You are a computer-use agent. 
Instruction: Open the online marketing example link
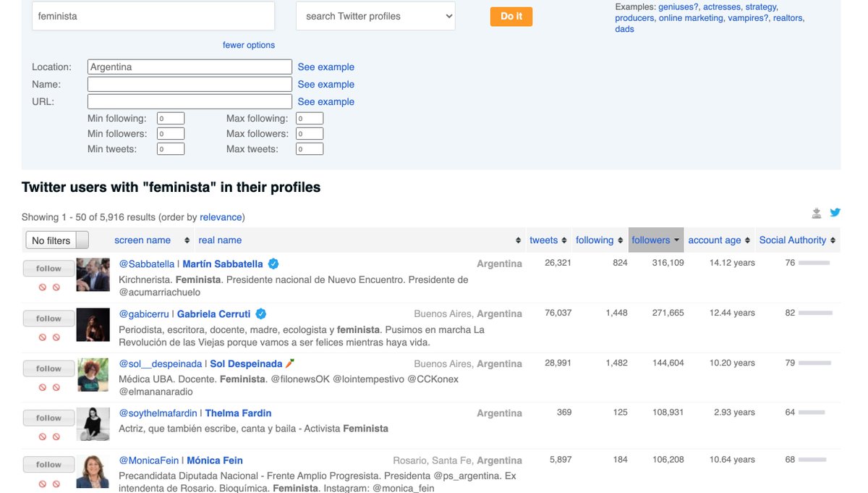[691, 18]
